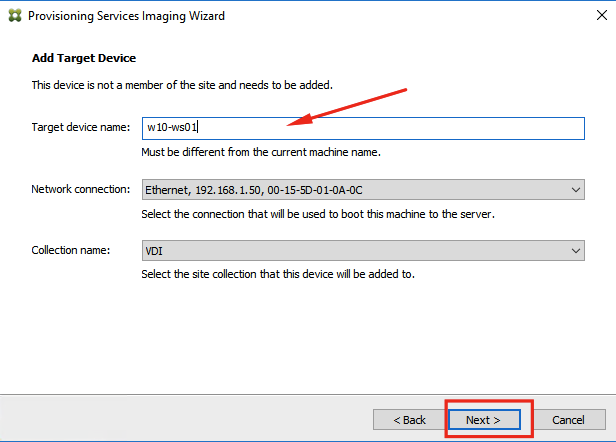Screen dimensions: 616x442
Task: Click the Network connection label
Action: coord(81,189)
